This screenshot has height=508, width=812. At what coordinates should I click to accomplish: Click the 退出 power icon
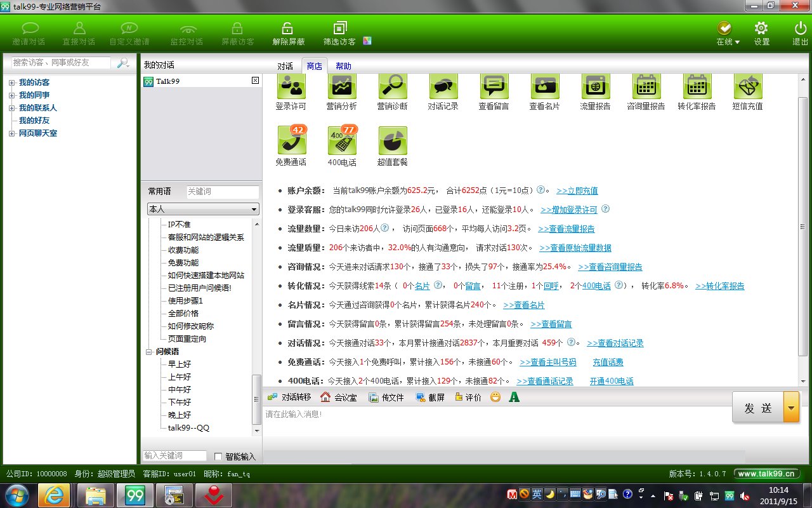point(800,34)
